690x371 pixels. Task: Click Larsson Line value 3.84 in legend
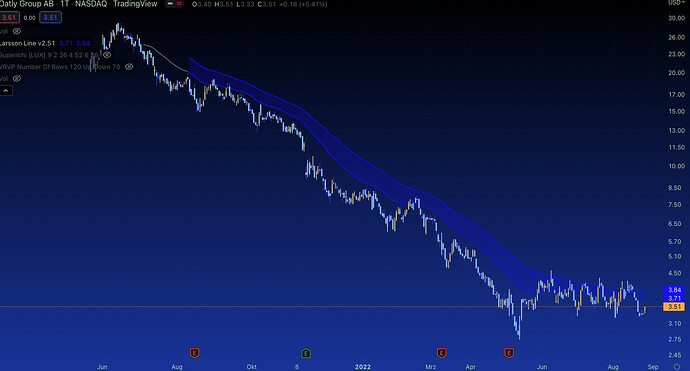coord(83,43)
